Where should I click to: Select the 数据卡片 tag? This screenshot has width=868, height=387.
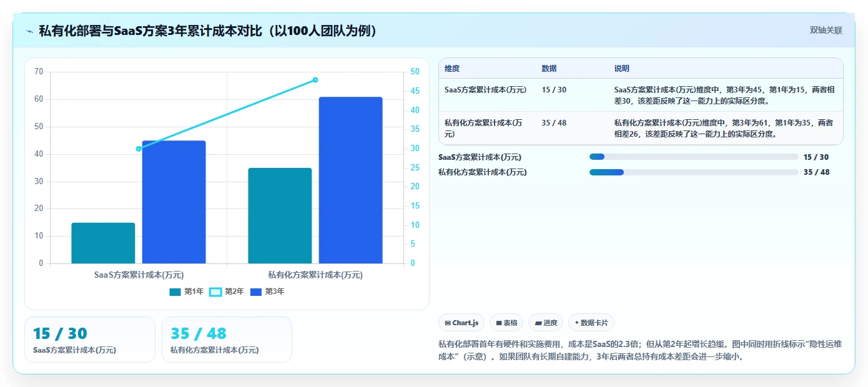[x=591, y=323]
